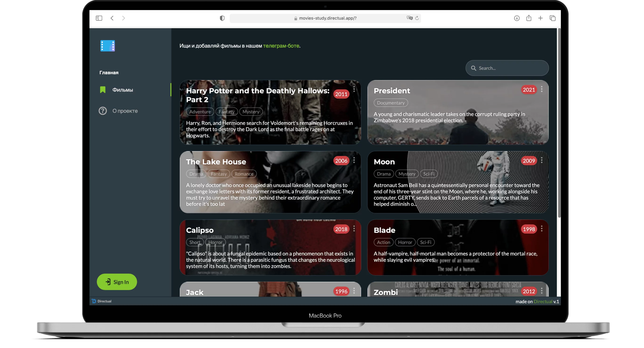Click the three-dot menu icon on Moon card
This screenshot has height=348, width=644.
(541, 160)
